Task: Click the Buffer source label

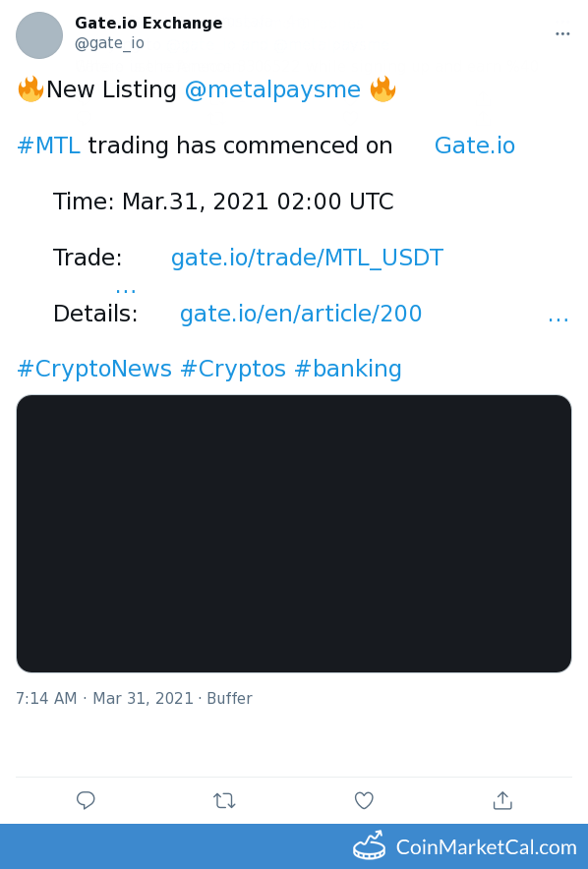Action: pos(229,698)
